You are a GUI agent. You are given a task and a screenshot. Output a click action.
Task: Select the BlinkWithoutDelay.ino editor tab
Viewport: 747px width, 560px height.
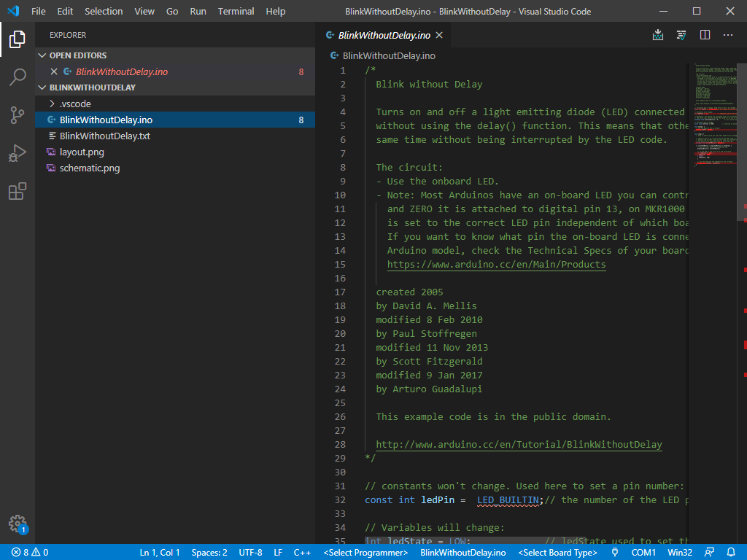[x=383, y=35]
